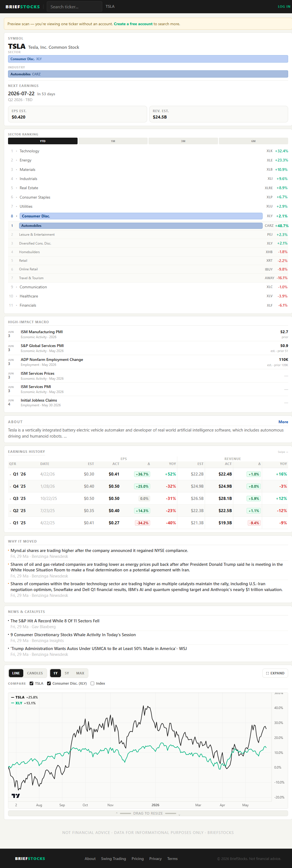Click the Leisure & Entertainment industry row
Screen dimensions: 292x868
(148, 235)
